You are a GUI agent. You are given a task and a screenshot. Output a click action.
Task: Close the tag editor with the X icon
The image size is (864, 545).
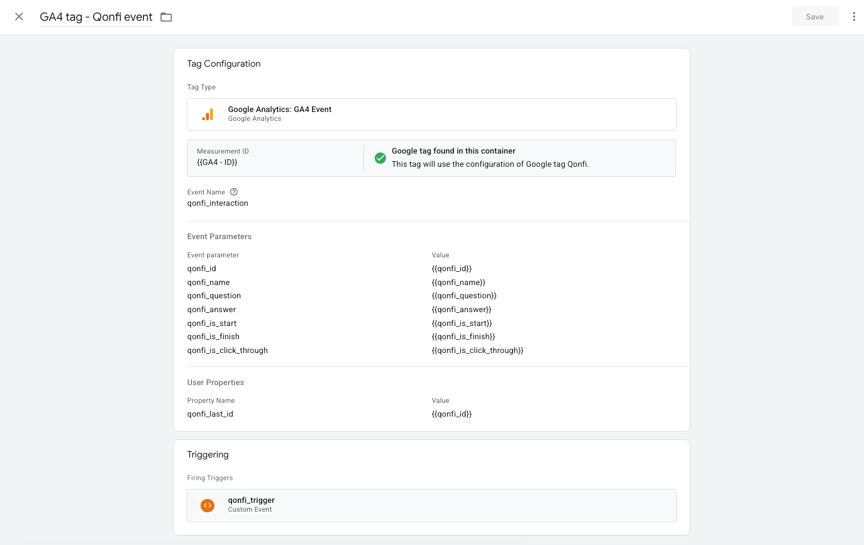(x=19, y=17)
